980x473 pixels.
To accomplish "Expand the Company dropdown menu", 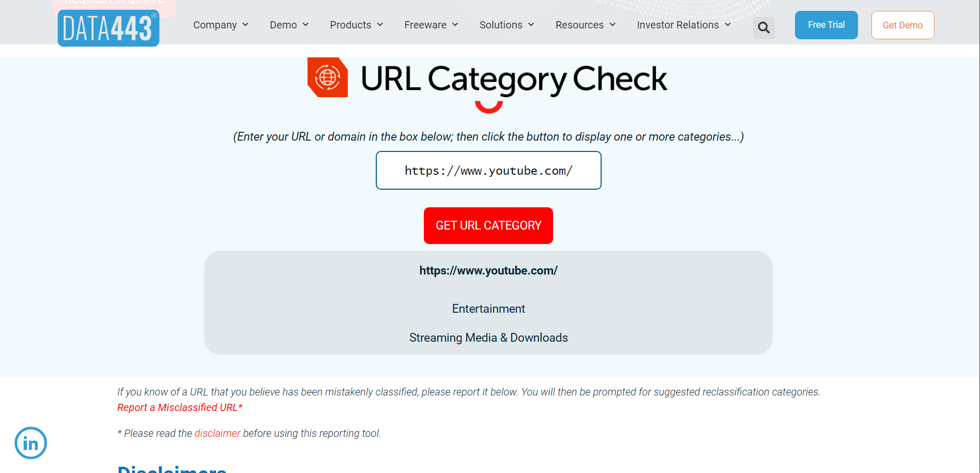I will coord(221,25).
